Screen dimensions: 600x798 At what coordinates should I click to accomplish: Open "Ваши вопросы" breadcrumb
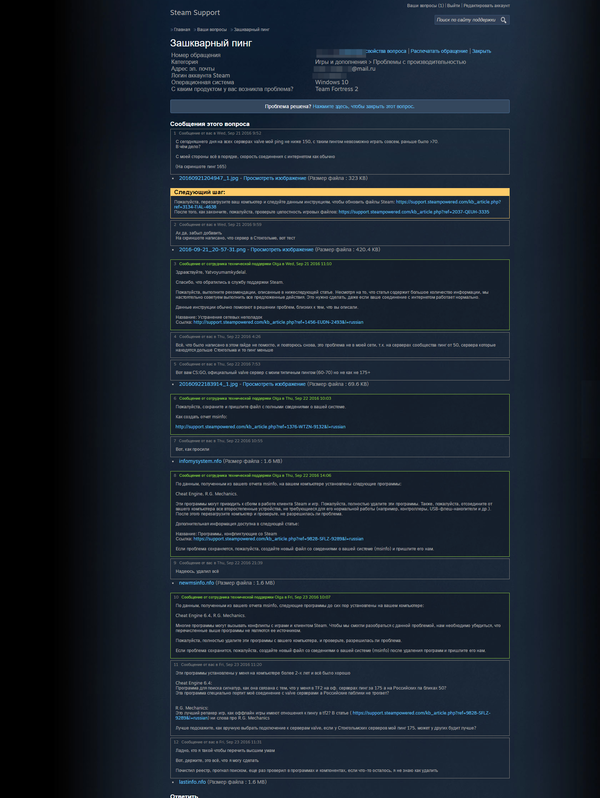(212, 30)
